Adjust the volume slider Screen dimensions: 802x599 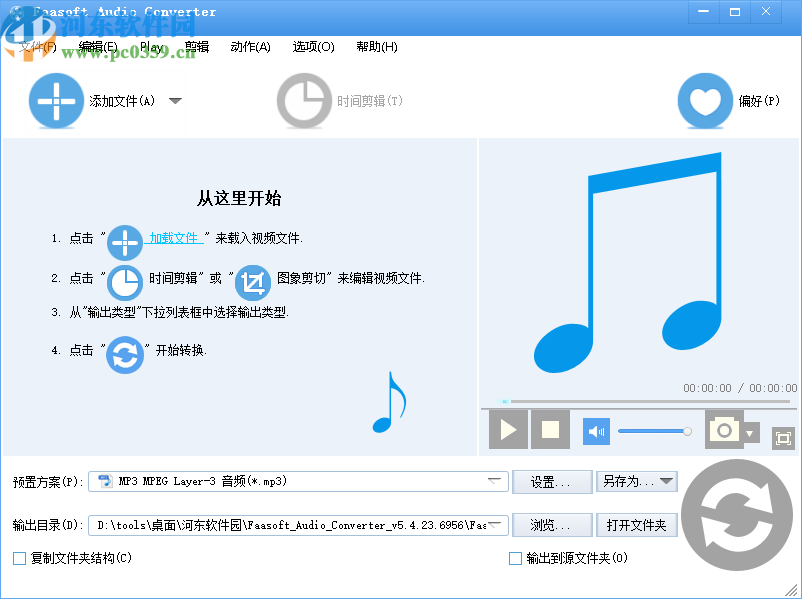654,430
